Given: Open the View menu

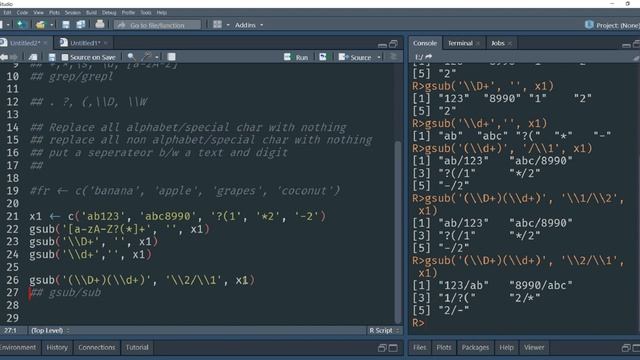Looking at the screenshot, I should pos(38,13).
